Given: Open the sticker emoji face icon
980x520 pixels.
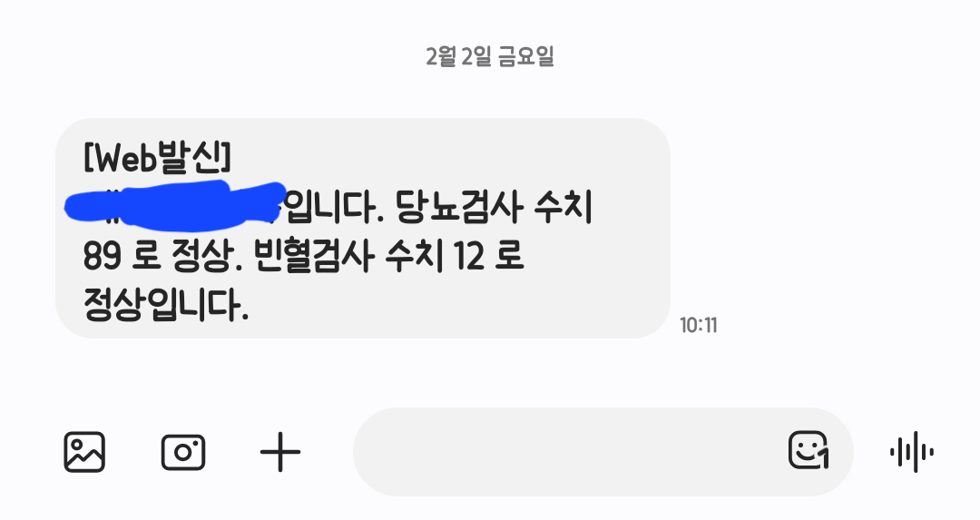Looking at the screenshot, I should click(808, 450).
